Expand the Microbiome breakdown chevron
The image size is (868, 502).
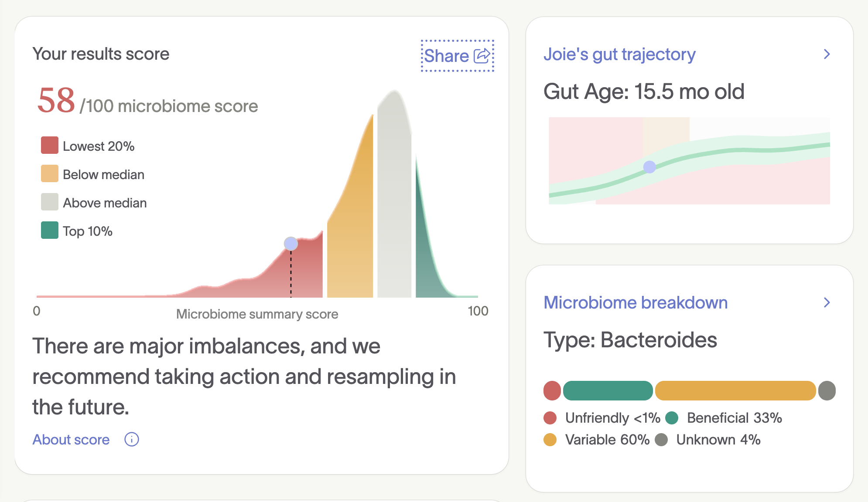pos(827,302)
